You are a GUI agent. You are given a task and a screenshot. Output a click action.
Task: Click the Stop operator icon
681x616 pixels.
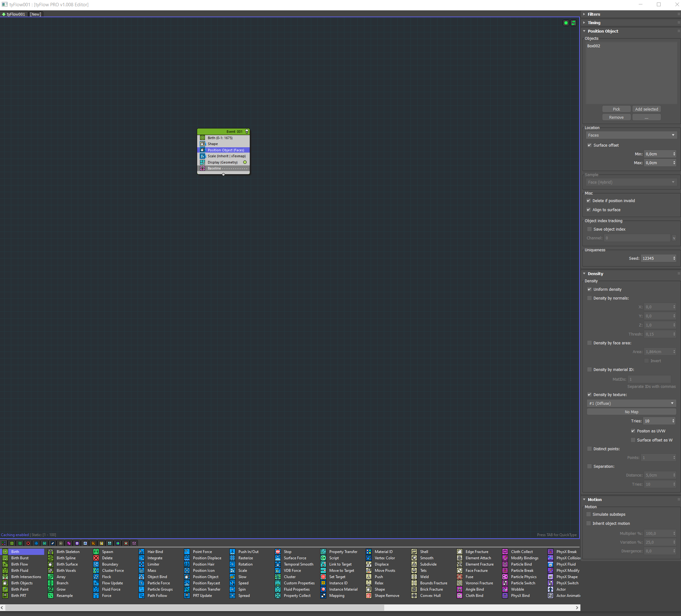point(278,551)
